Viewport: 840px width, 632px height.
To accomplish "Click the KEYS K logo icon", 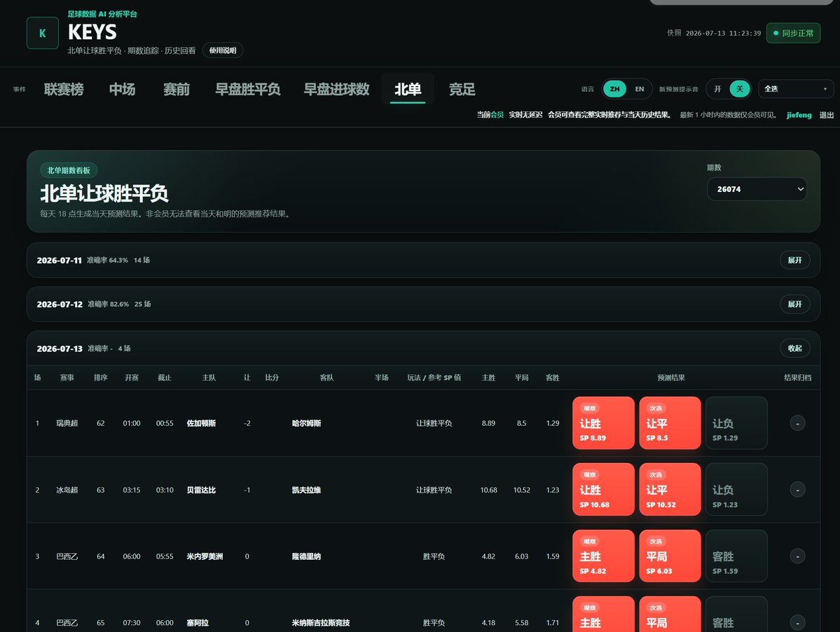I will coord(42,33).
